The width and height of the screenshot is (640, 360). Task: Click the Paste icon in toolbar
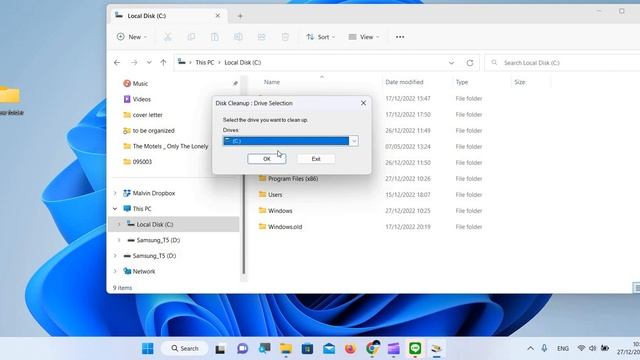215,37
